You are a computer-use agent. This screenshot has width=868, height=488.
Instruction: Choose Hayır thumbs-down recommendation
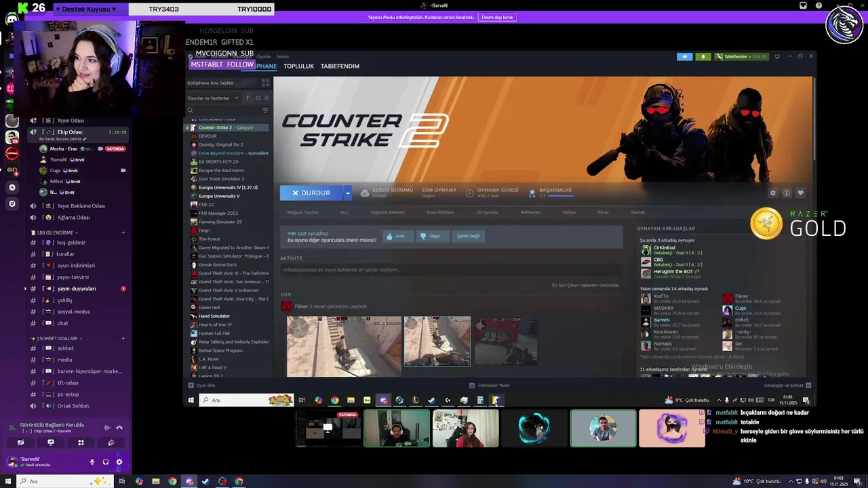click(432, 236)
